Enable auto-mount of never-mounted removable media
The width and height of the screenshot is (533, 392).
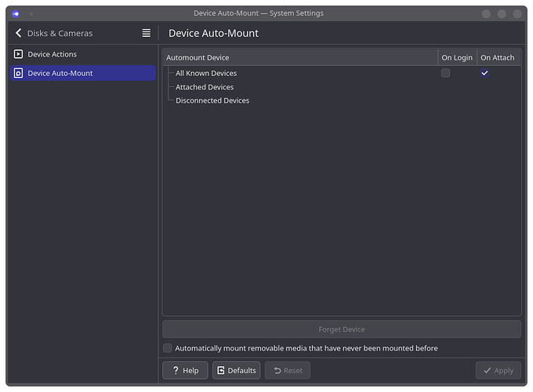pos(167,348)
